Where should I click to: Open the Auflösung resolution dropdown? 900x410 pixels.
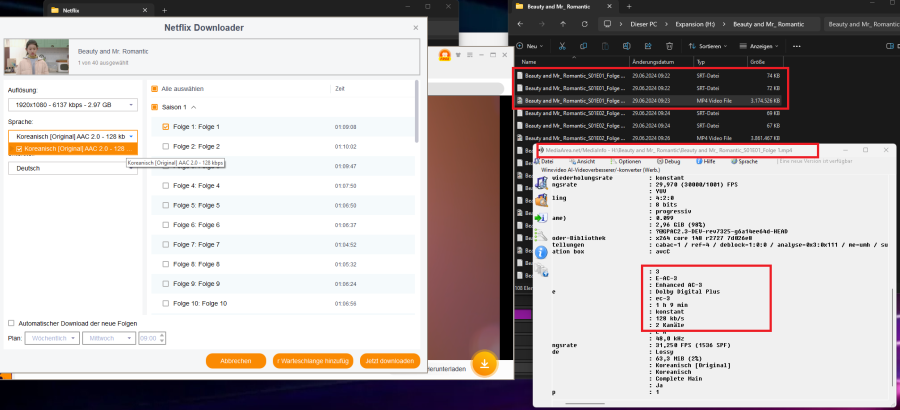(72, 103)
